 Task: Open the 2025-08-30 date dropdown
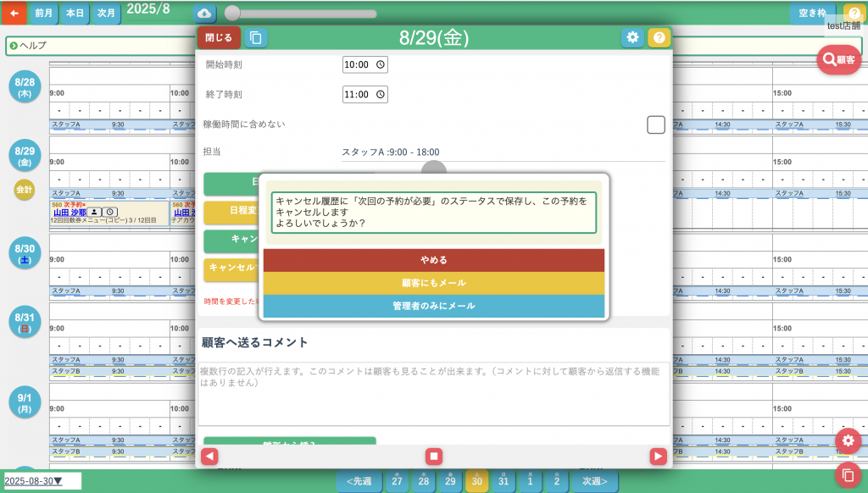[x=42, y=481]
